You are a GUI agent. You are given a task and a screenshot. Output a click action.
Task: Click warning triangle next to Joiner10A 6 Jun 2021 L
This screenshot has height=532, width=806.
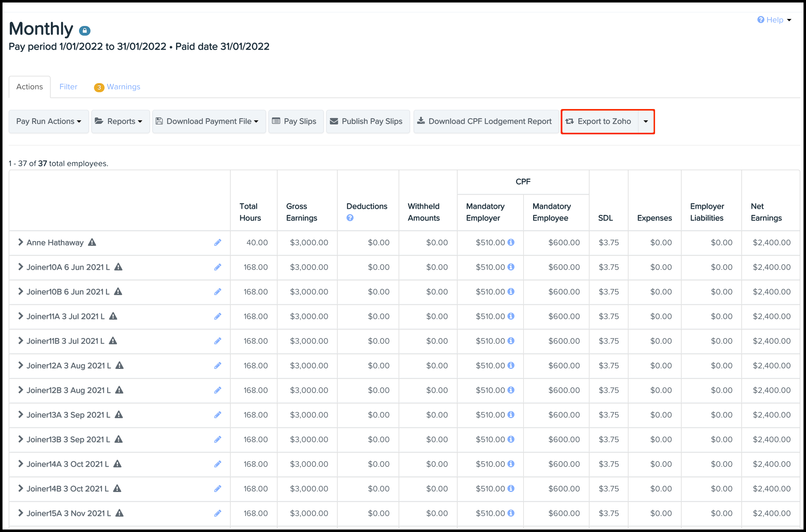click(118, 267)
